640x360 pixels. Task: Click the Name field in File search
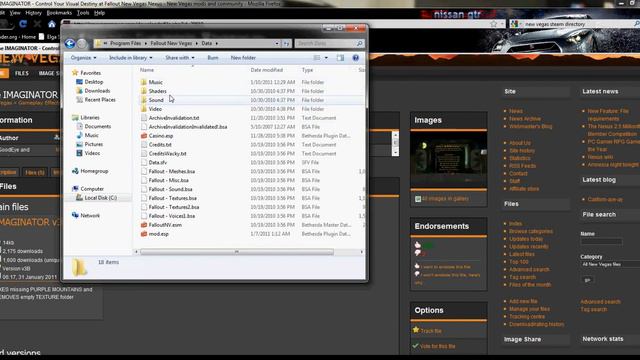(601, 242)
